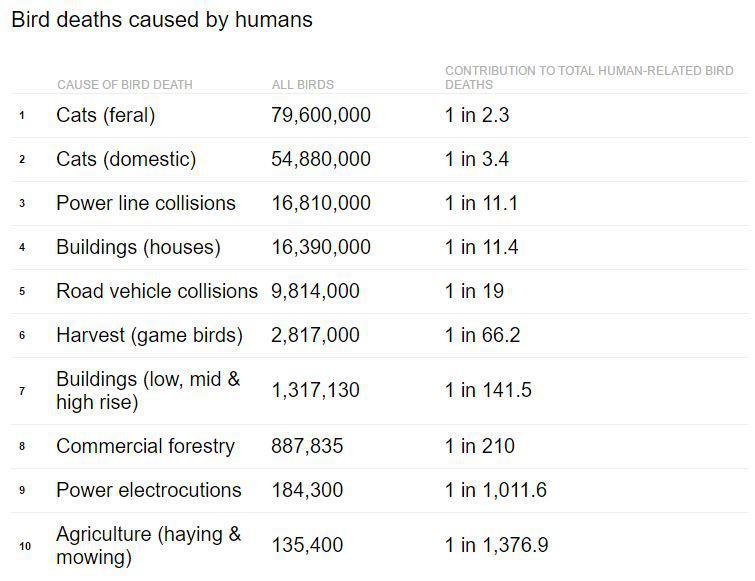Click the "Power electrocutions" cause cell
Screen dimensions: 755x581
click(148, 490)
